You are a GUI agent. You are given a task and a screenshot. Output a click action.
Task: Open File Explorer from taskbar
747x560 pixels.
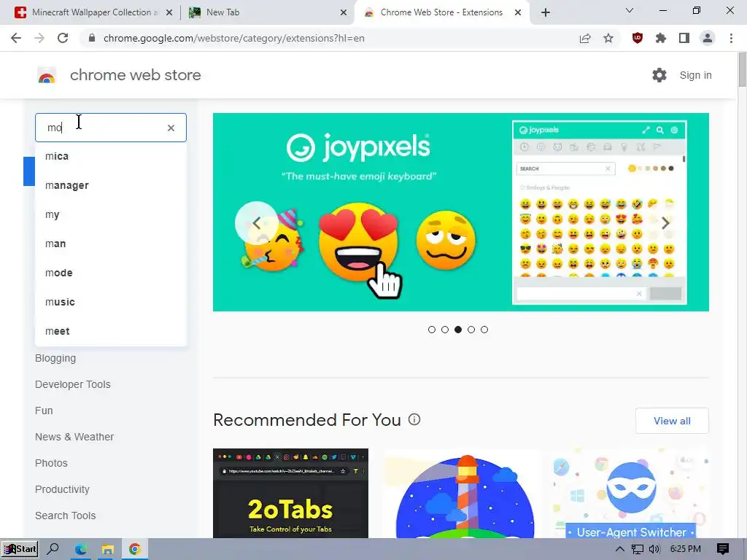[x=108, y=549]
